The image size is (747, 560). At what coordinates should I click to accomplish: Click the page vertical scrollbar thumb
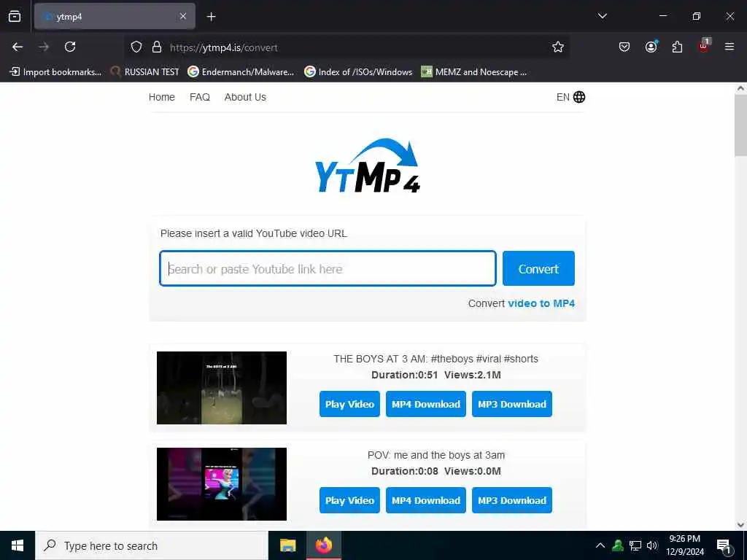(x=740, y=125)
